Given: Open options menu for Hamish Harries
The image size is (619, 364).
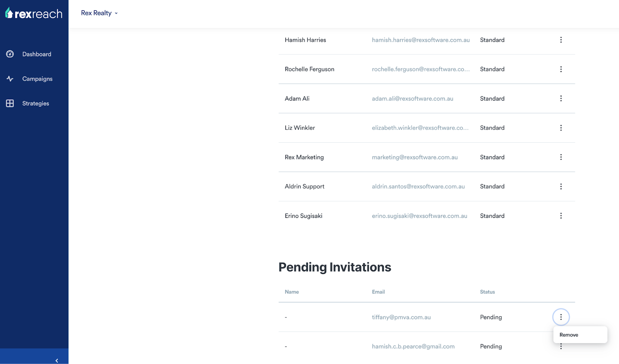Looking at the screenshot, I should [561, 40].
